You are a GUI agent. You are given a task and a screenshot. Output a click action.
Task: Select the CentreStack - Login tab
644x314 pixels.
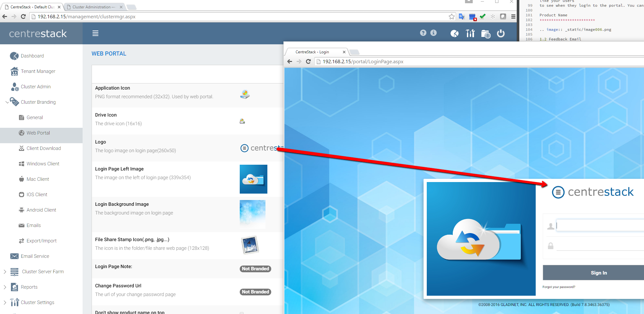click(x=312, y=52)
